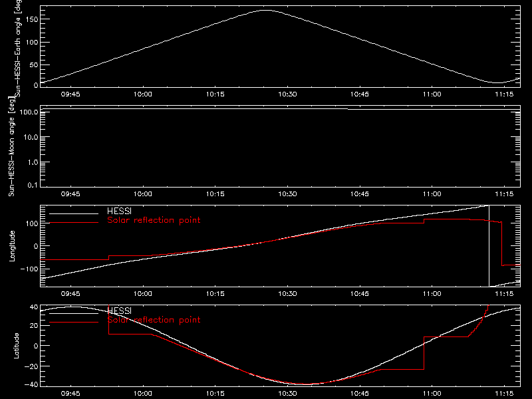The height and width of the screenshot is (399, 532).
Task: Select the 09:45 label under Earth angle plot
Action: [70, 94]
